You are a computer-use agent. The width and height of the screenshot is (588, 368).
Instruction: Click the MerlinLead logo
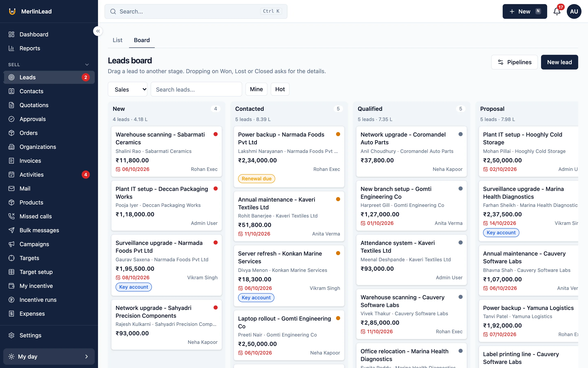(x=12, y=11)
